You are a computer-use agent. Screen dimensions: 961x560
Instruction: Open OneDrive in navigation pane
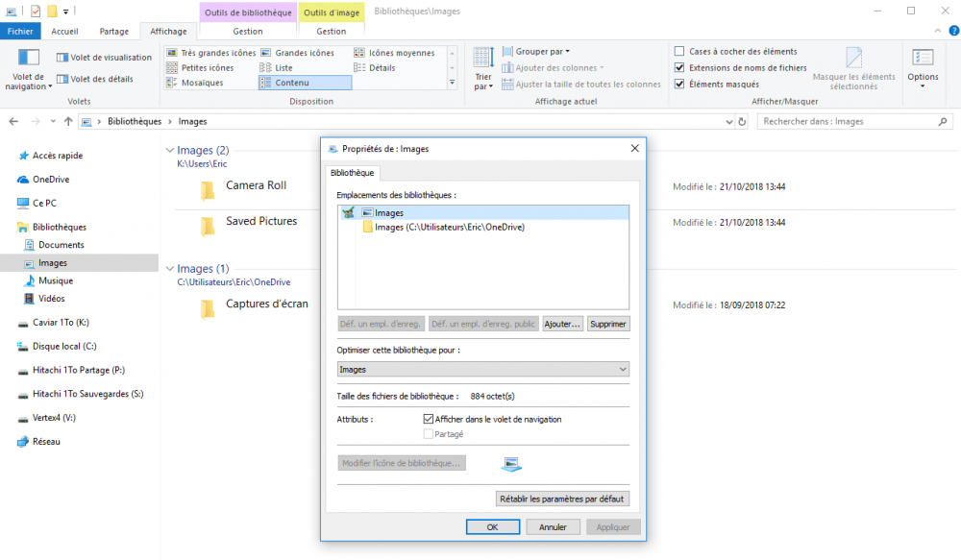tap(43, 180)
